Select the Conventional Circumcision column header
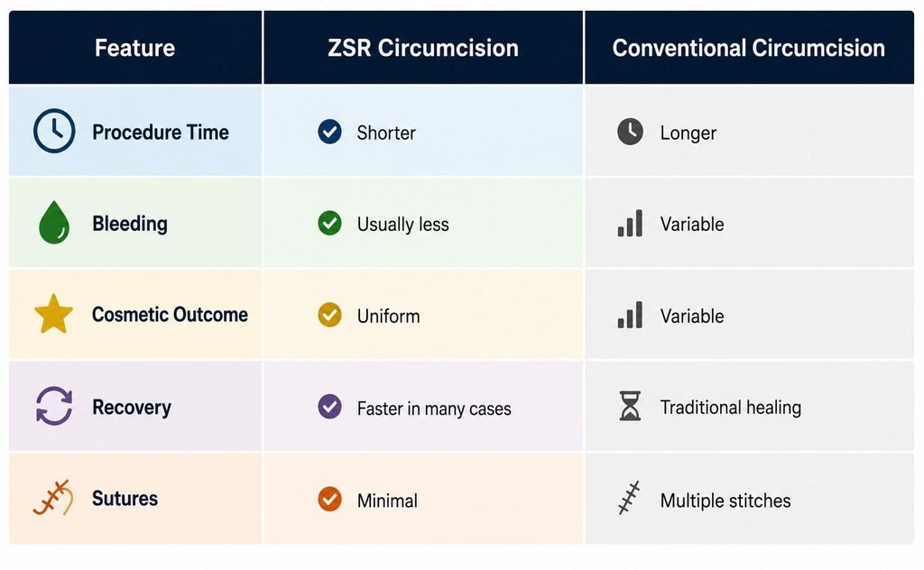This screenshot has width=924, height=570. [749, 48]
